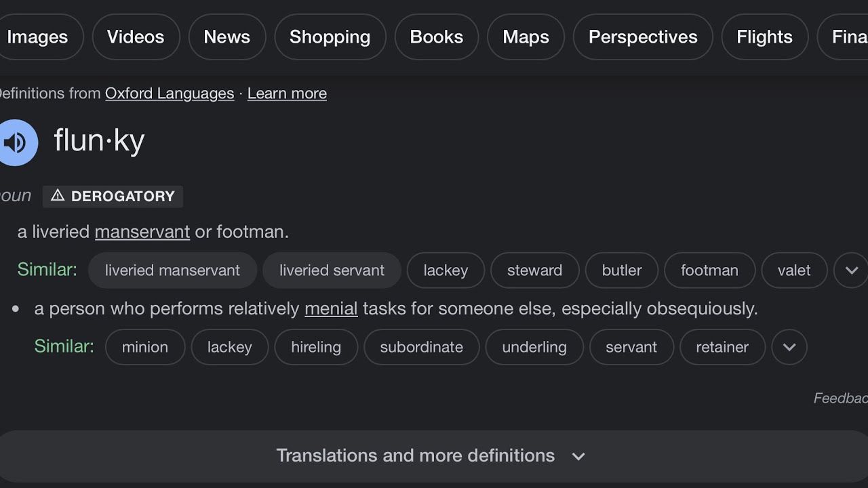Switch to Perspectives results

[x=642, y=37]
